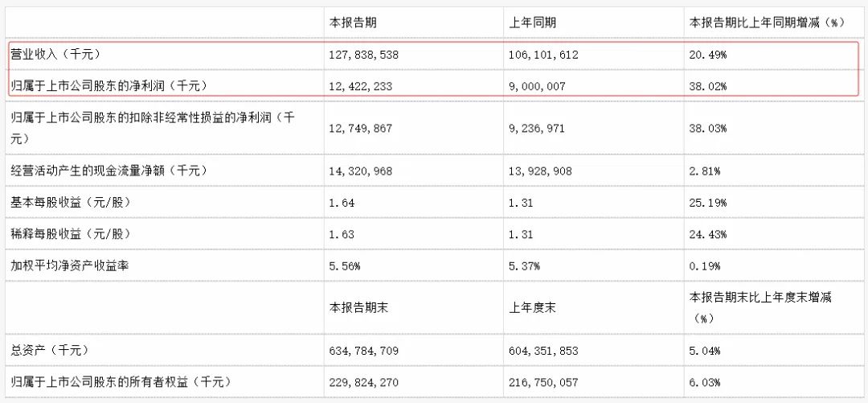Select the total assets value 634,784,709

(x=365, y=351)
